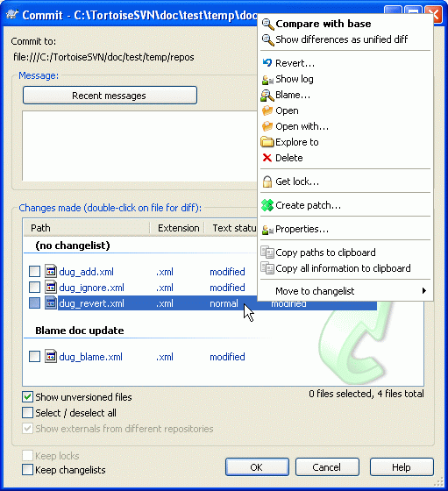The image size is (448, 491).
Task: Click the dug_blame.xml file icon
Action: click(x=51, y=357)
